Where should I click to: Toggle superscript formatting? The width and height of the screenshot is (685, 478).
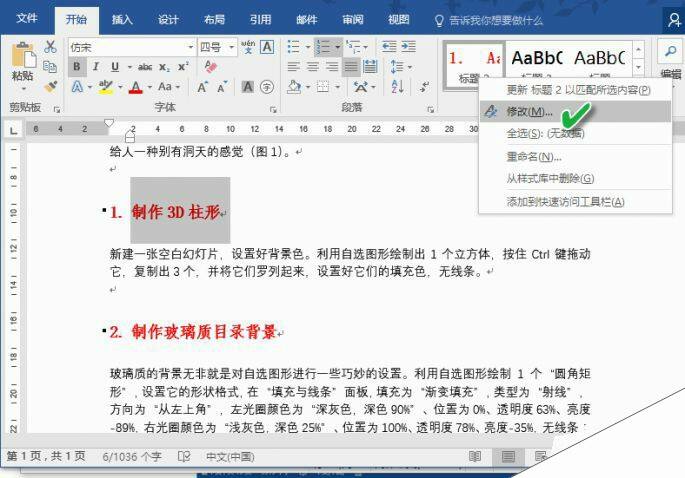183,67
